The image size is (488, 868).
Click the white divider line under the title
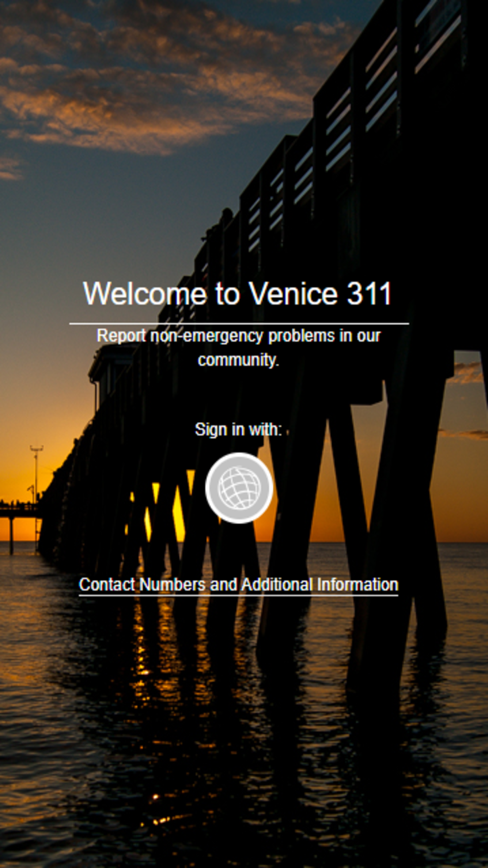[239, 323]
